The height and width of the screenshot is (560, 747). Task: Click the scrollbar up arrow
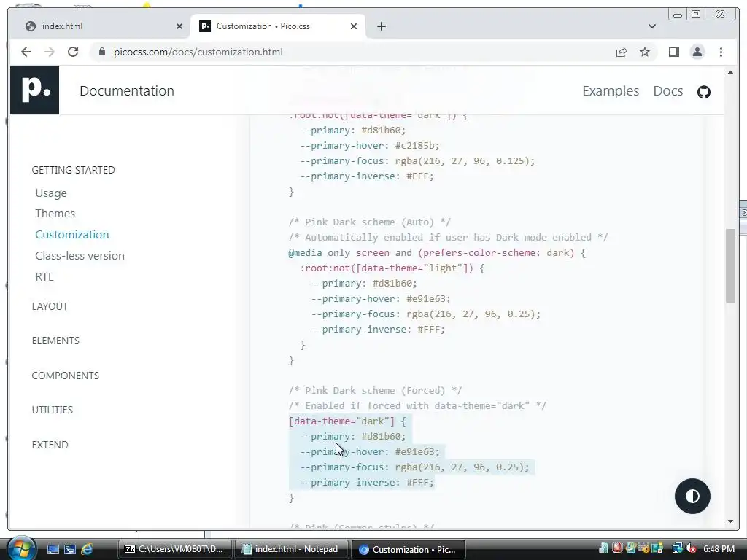tap(730, 72)
